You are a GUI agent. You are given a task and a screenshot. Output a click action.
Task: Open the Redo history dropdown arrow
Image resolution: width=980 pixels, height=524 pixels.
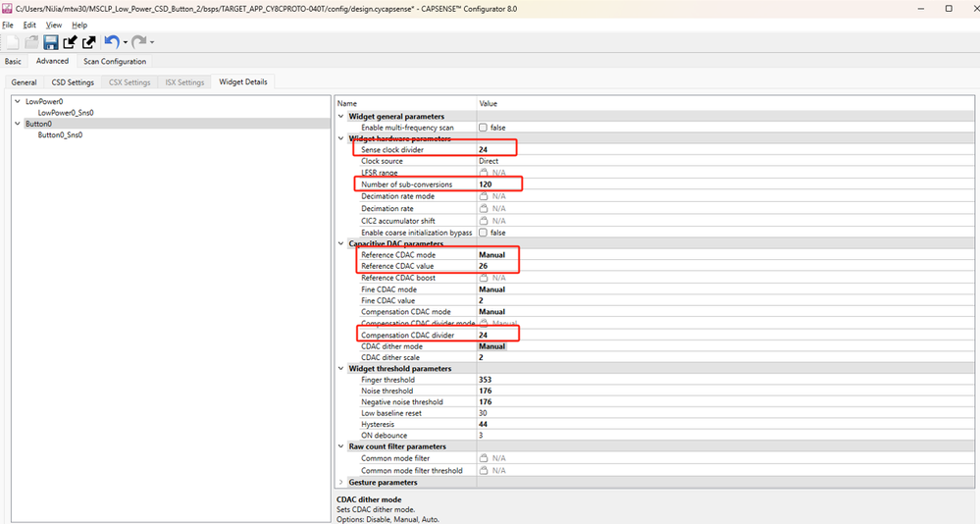pos(152,42)
